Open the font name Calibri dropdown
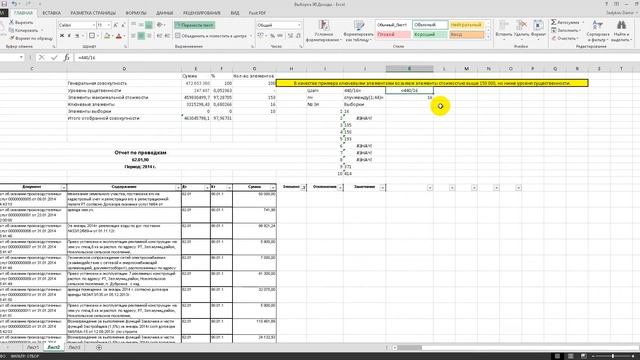Screen dimensions: 640x360 93,25
